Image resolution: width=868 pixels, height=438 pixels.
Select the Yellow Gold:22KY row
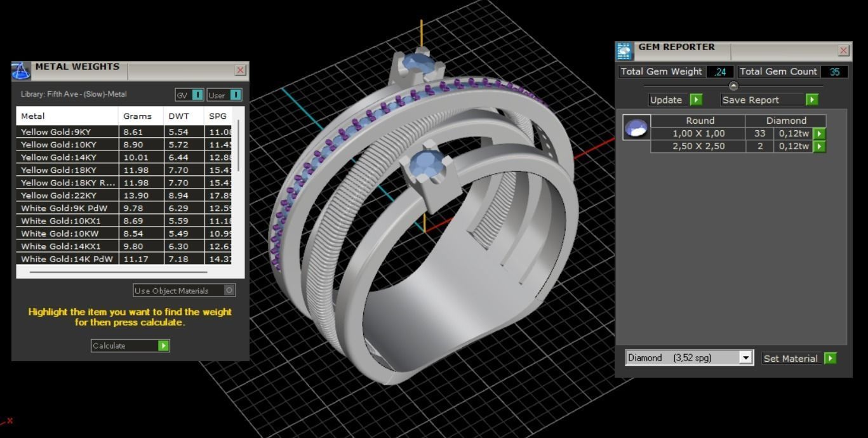(124, 196)
